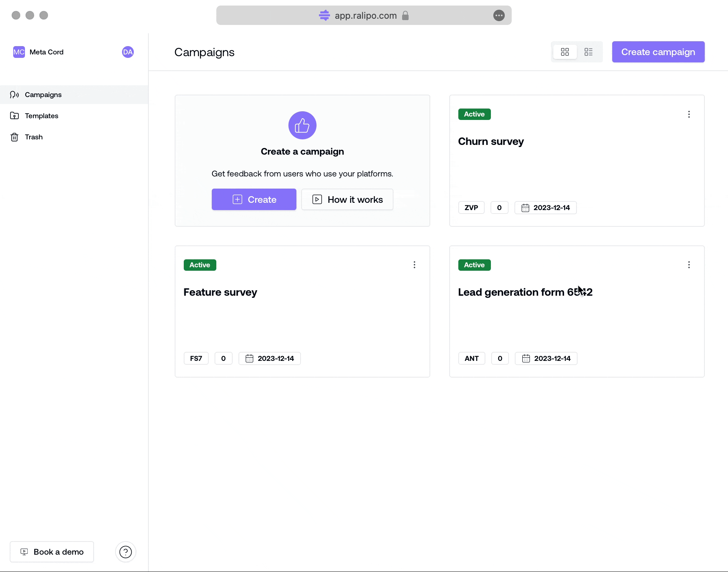Click the Create campaign button
The width and height of the screenshot is (728, 572).
coord(658,52)
